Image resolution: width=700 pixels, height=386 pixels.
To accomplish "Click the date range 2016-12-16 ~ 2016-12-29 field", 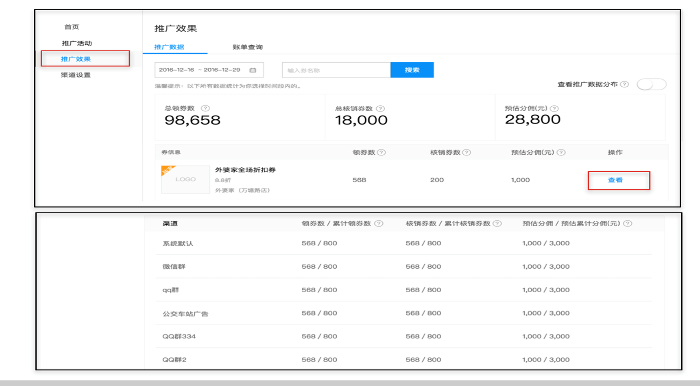I will [209, 70].
